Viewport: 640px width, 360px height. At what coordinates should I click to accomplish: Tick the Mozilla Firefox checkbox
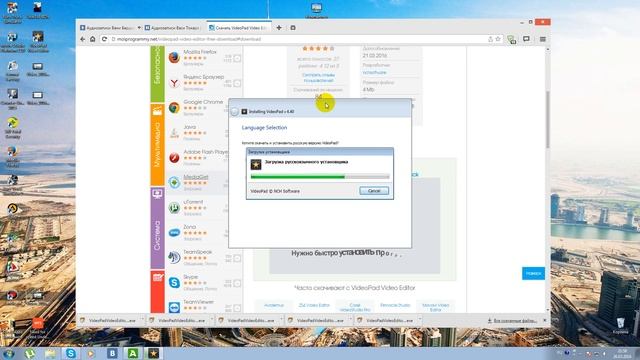(237, 59)
